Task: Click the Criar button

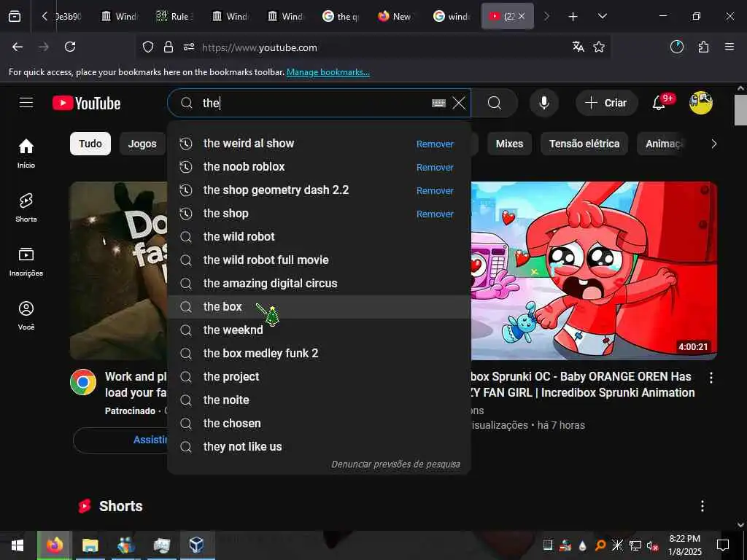Action: click(606, 103)
